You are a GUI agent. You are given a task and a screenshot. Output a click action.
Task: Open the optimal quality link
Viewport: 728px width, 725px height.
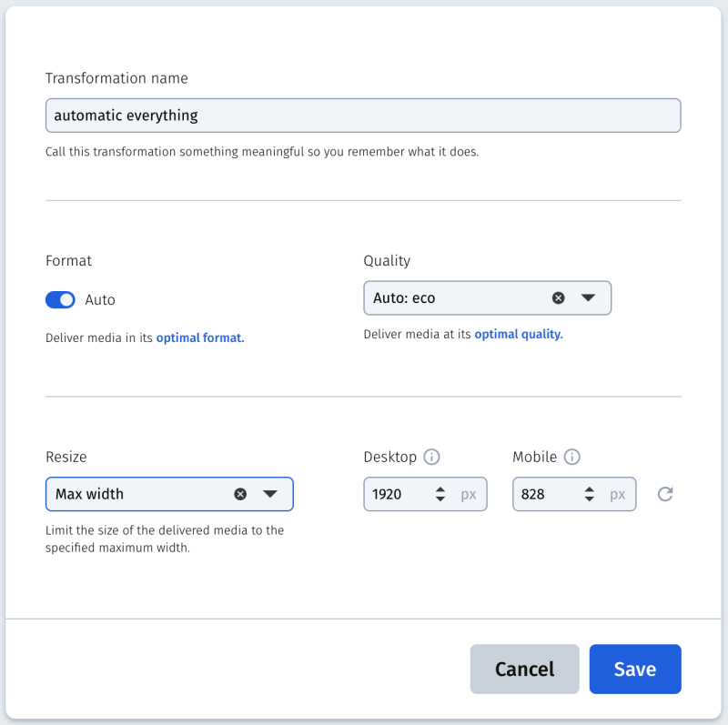coord(519,334)
